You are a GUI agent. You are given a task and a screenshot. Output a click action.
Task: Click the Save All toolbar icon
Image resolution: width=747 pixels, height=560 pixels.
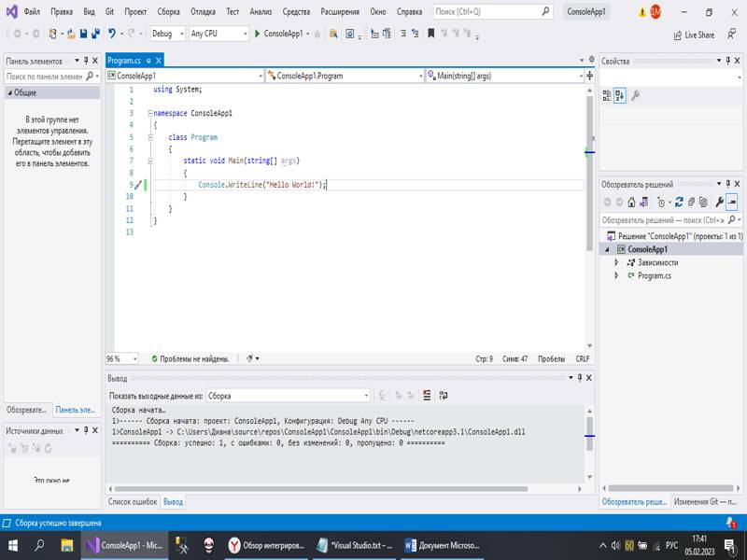[x=95, y=34]
